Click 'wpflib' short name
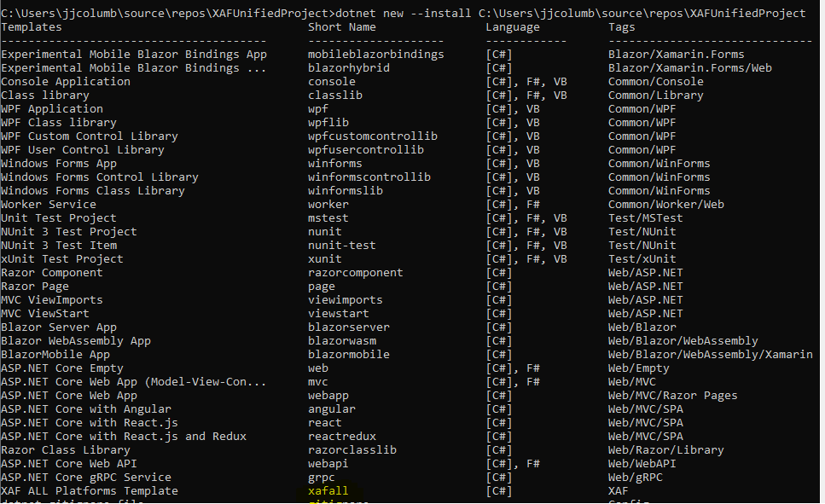Image resolution: width=825 pixels, height=504 pixels. pos(328,123)
